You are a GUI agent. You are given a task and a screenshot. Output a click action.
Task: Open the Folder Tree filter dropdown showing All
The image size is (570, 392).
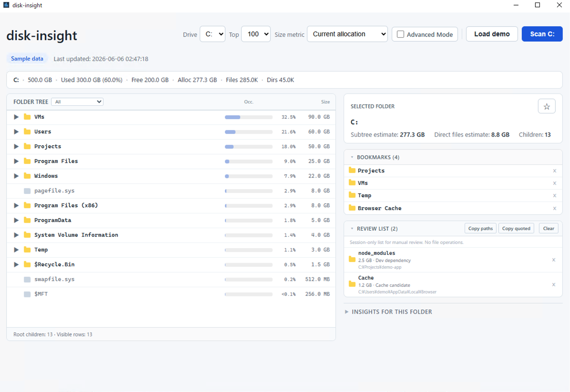[x=77, y=102]
